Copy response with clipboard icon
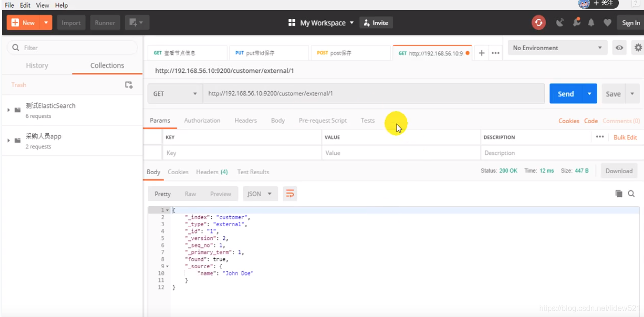Viewport: 644px width, 317px height. [x=619, y=193]
